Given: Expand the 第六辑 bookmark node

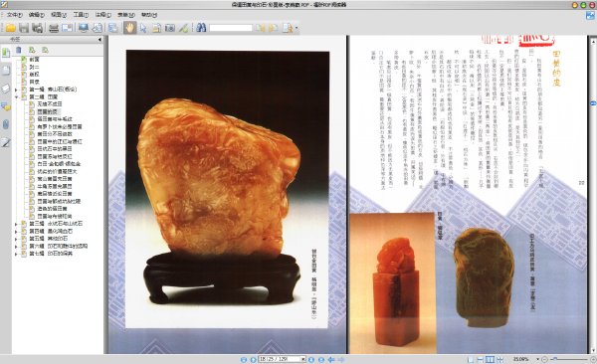Looking at the screenshot, I should click(x=16, y=247).
